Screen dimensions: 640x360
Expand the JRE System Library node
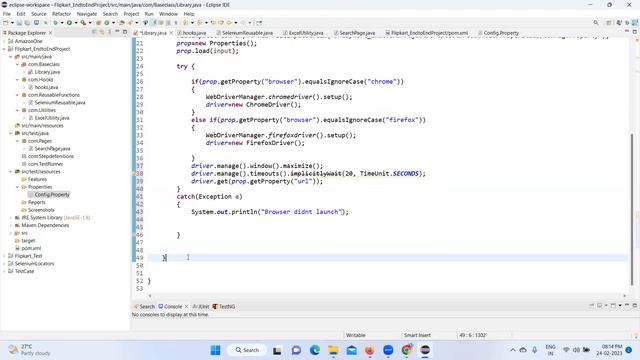click(x=11, y=218)
